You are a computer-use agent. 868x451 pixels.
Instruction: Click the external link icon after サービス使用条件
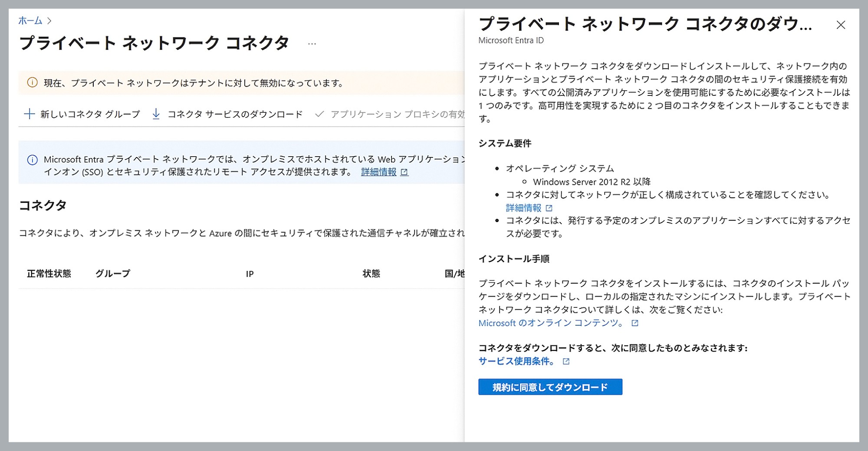(567, 361)
